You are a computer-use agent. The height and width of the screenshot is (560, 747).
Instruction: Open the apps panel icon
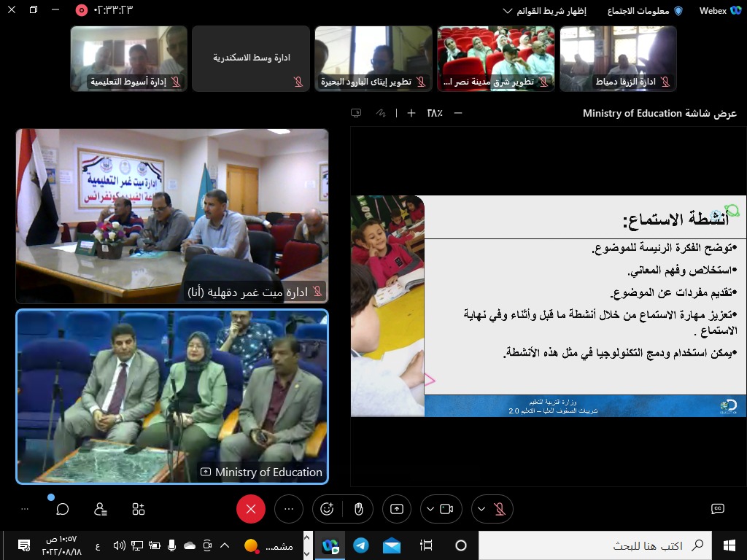[x=139, y=509]
